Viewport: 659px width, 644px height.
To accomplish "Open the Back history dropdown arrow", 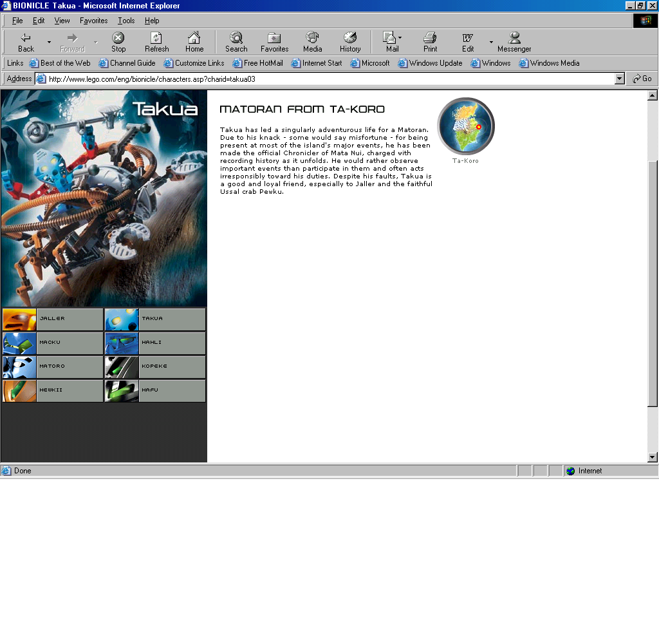I will pos(49,42).
